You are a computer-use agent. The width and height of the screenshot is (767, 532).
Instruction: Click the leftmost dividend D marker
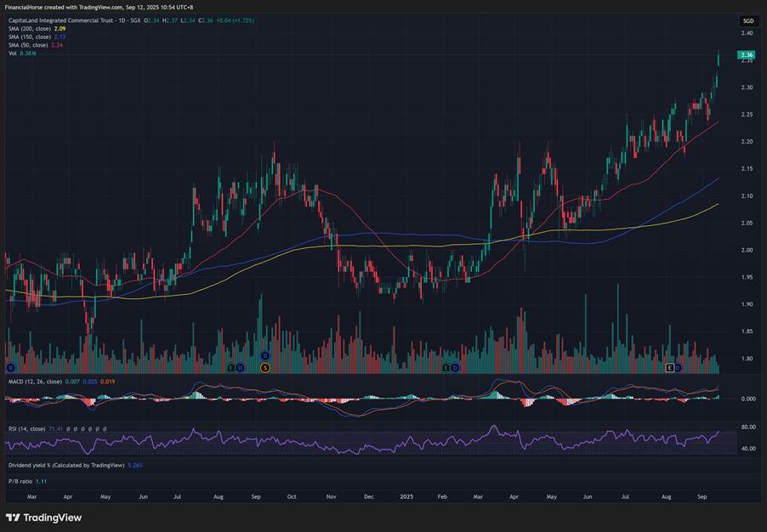10,367
